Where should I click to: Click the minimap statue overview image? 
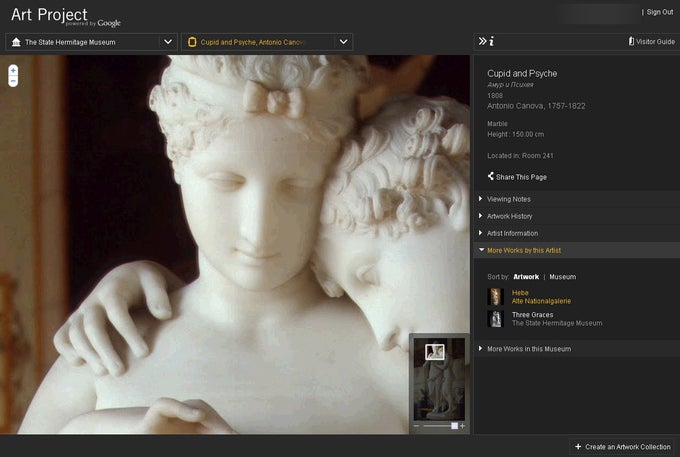(439, 379)
